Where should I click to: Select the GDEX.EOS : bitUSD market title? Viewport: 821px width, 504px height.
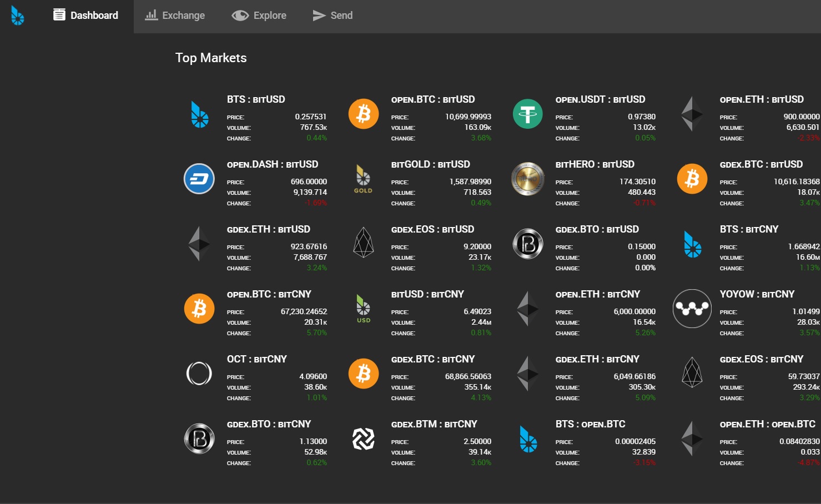point(433,229)
